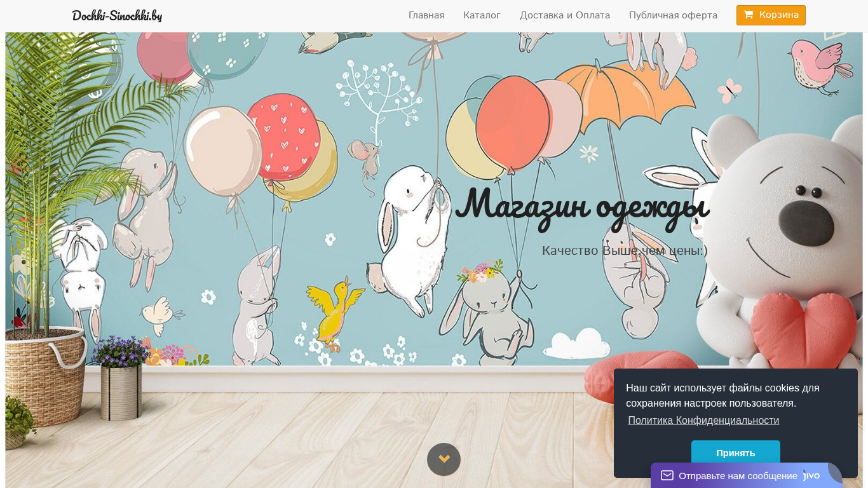
Task: Go to the Главная page
Action: tap(426, 15)
